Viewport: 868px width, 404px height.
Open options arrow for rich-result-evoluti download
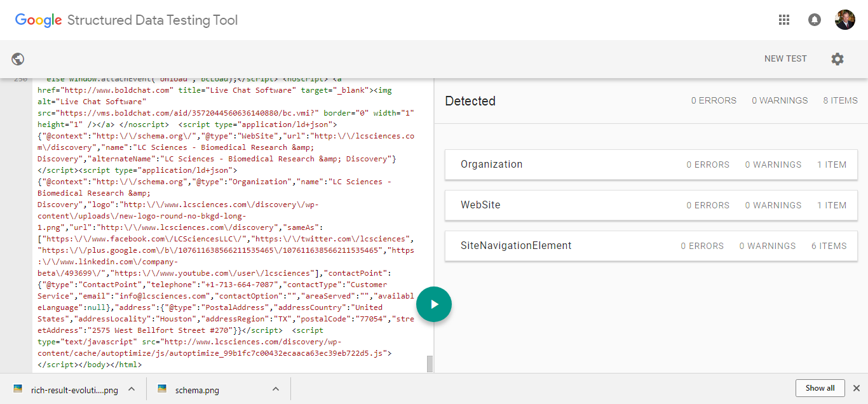pyautogui.click(x=132, y=389)
